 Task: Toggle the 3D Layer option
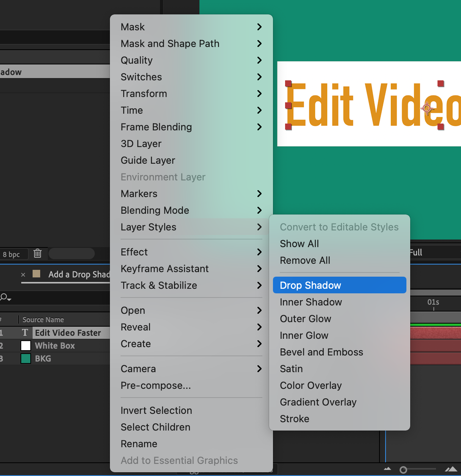click(x=191, y=144)
